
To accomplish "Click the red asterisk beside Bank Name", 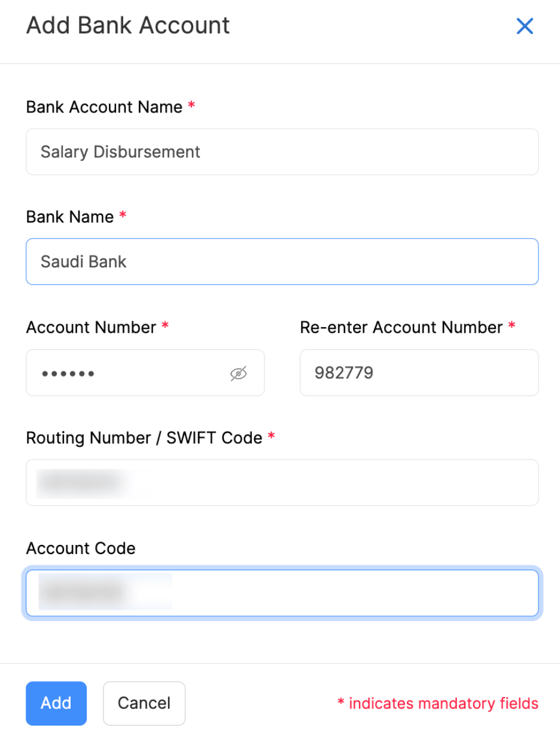I will 123,217.
